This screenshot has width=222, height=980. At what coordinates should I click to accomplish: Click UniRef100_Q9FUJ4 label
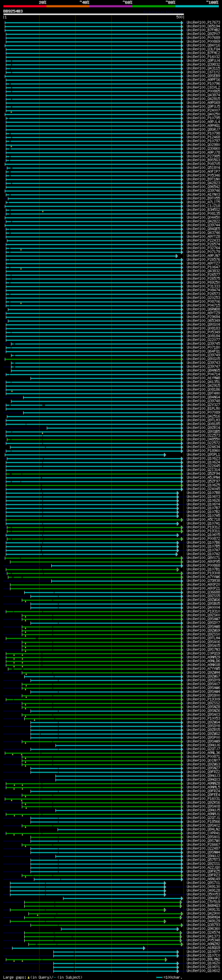click(x=203, y=60)
